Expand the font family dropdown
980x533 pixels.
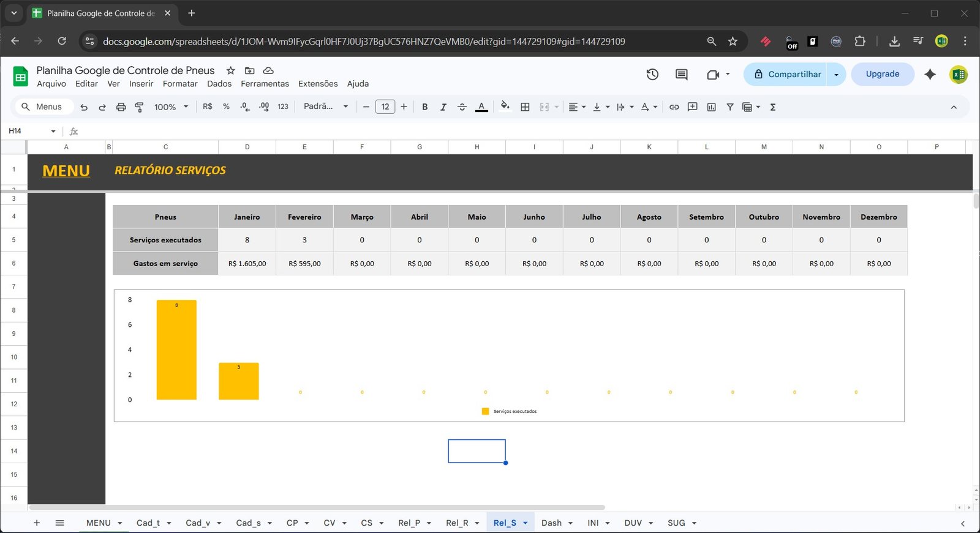pos(326,106)
